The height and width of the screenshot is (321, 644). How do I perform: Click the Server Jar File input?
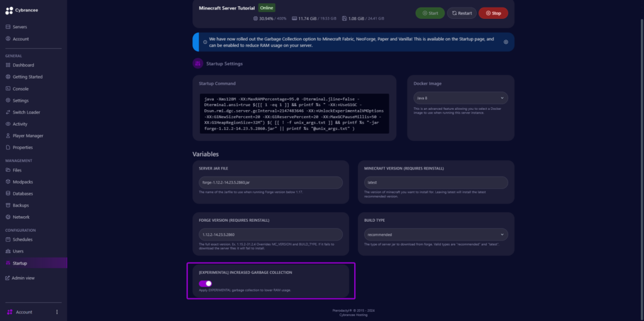pyautogui.click(x=270, y=182)
